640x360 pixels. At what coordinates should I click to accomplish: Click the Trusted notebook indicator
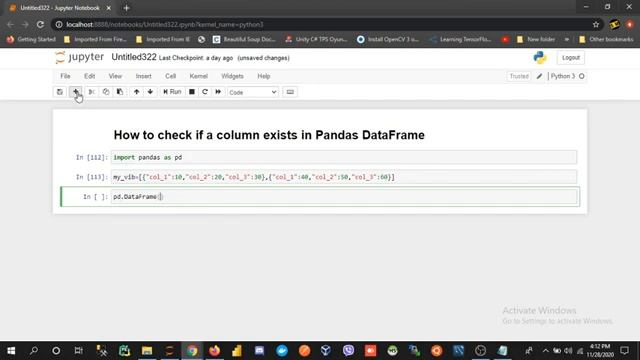click(519, 76)
